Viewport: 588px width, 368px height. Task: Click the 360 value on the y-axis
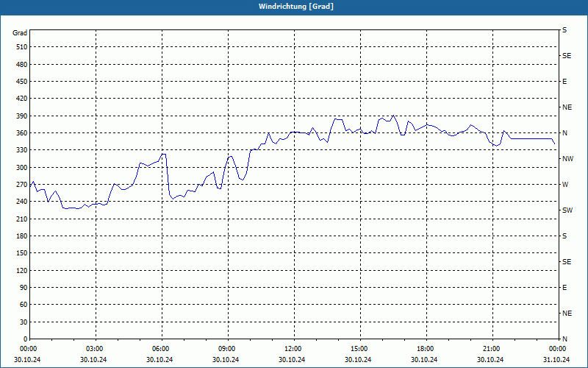pyautogui.click(x=22, y=133)
